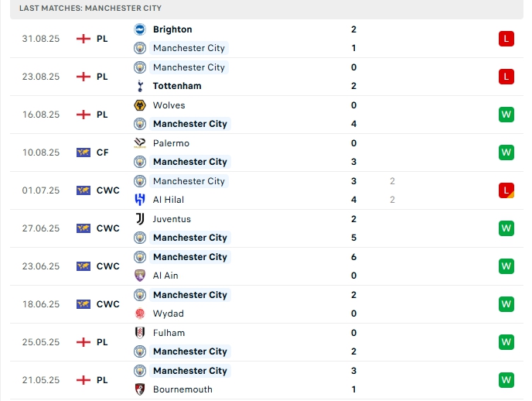Click the Wydad club crest icon
This screenshot has height=401, width=532.
click(140, 314)
